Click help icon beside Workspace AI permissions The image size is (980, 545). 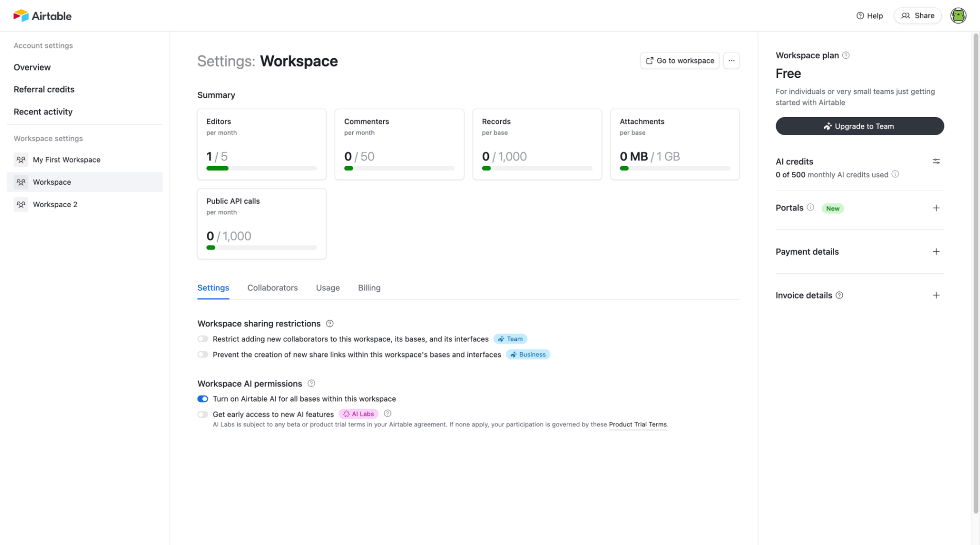[x=311, y=384]
